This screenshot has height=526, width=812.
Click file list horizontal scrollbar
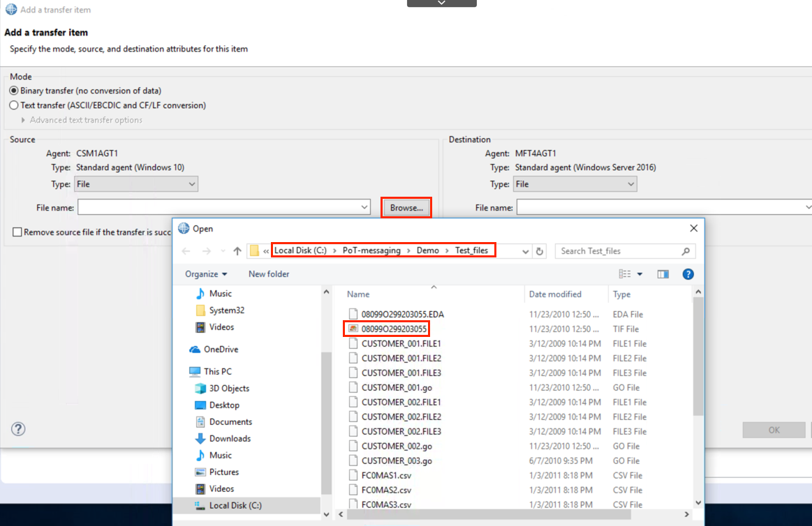(x=489, y=515)
